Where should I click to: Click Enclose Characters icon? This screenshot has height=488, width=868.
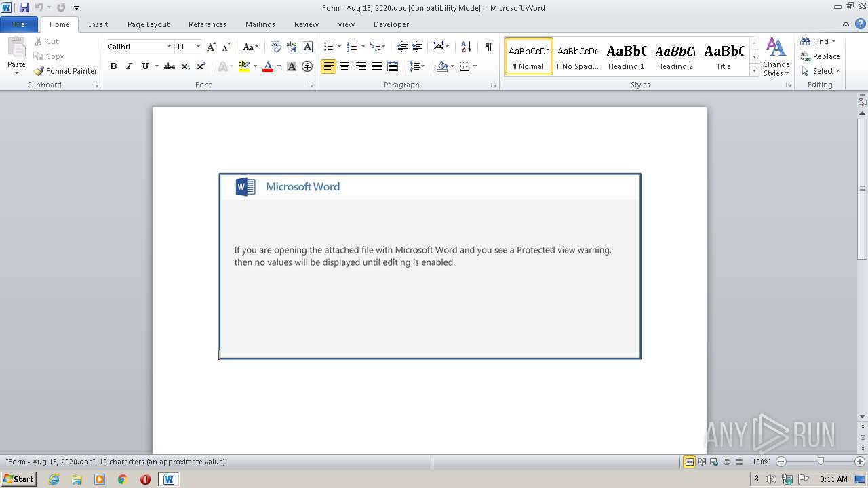tap(307, 66)
